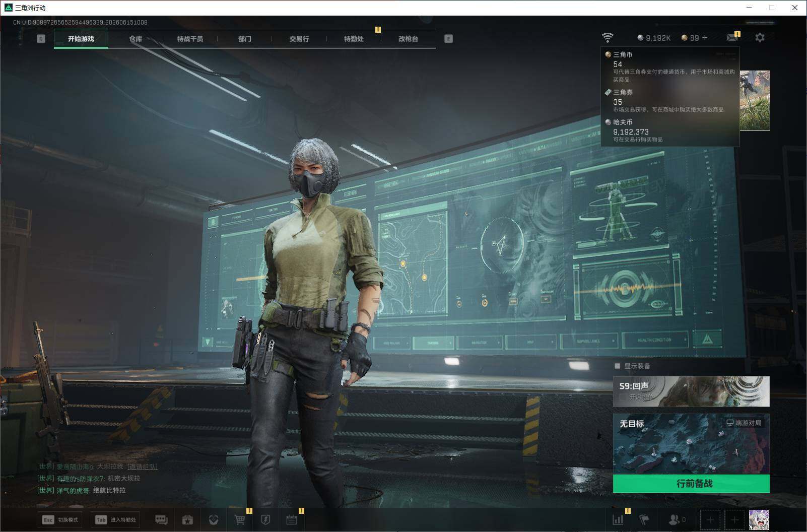807x532 pixels.
Task: Add teammate via first empty plus slot
Action: click(710, 520)
